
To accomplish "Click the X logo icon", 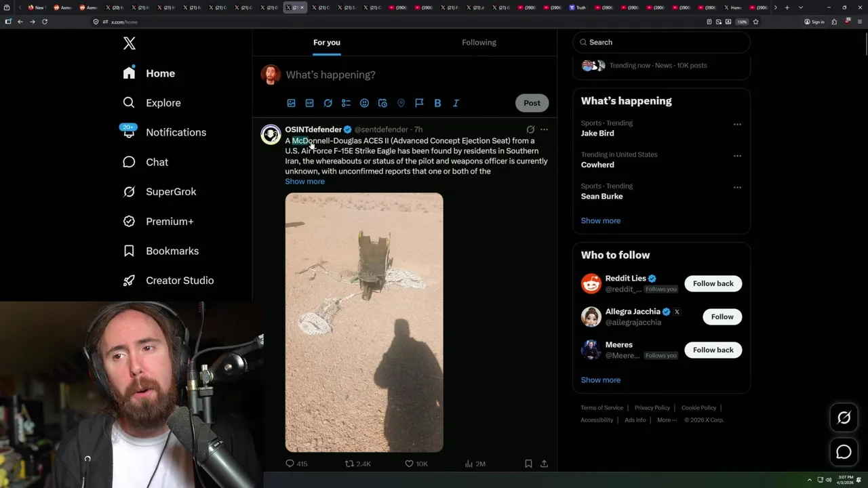I will coord(130,43).
